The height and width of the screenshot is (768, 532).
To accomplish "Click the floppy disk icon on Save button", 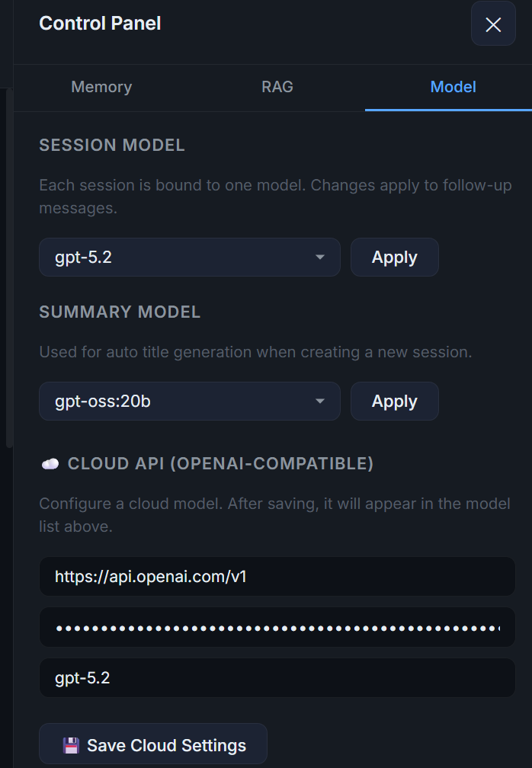I will coord(71,745).
